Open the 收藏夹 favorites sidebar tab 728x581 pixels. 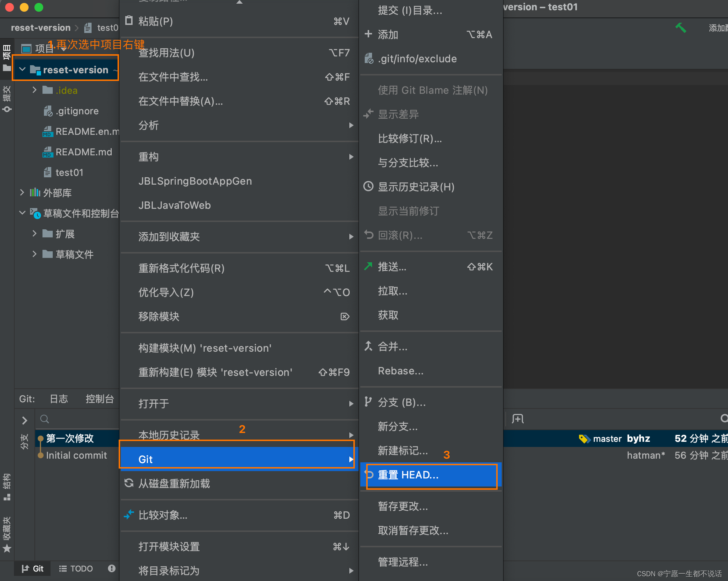tap(7, 534)
